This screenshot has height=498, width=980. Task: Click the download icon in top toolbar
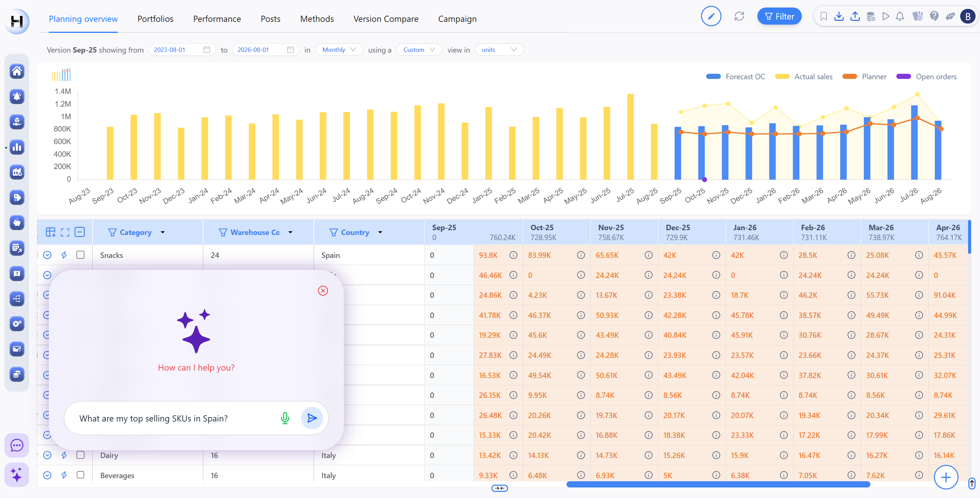(839, 16)
